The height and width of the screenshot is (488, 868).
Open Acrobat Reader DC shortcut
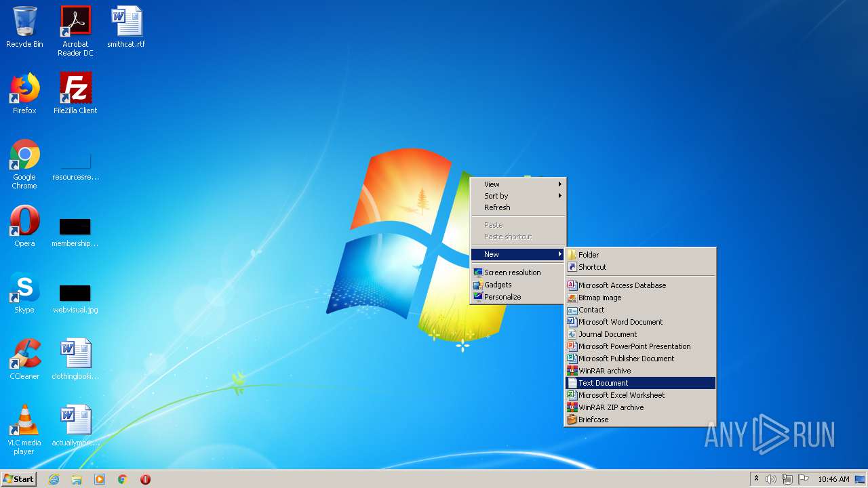(x=75, y=31)
